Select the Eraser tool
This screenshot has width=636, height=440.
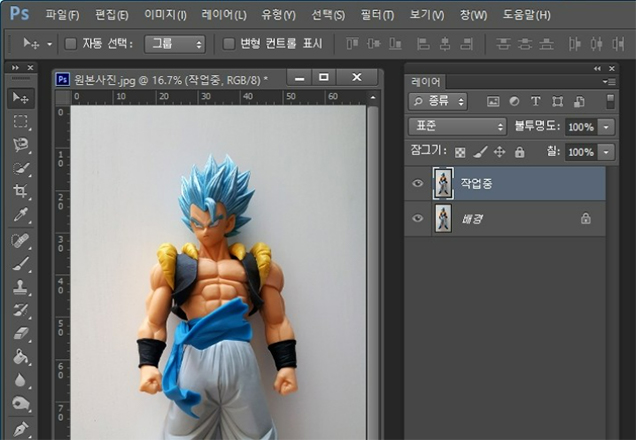click(x=20, y=334)
